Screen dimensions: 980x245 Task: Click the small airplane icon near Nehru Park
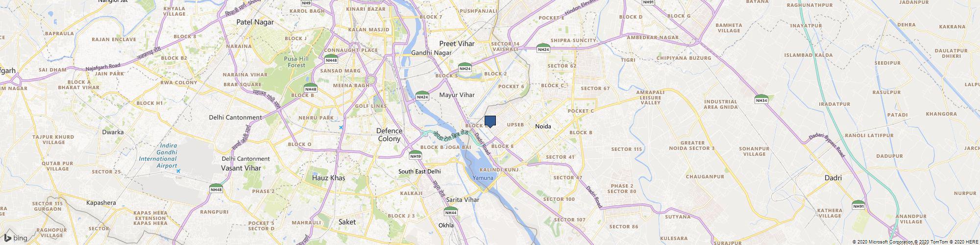(x=341, y=127)
